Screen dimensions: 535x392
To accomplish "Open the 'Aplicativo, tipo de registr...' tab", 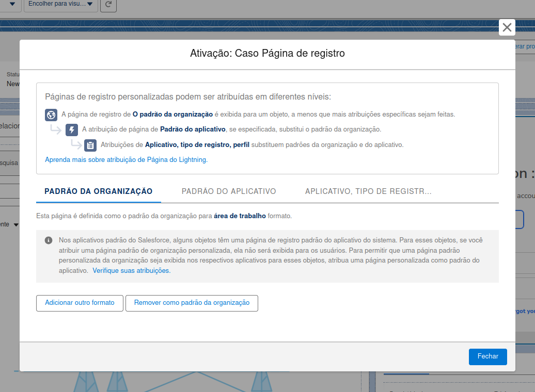I will (x=368, y=191).
